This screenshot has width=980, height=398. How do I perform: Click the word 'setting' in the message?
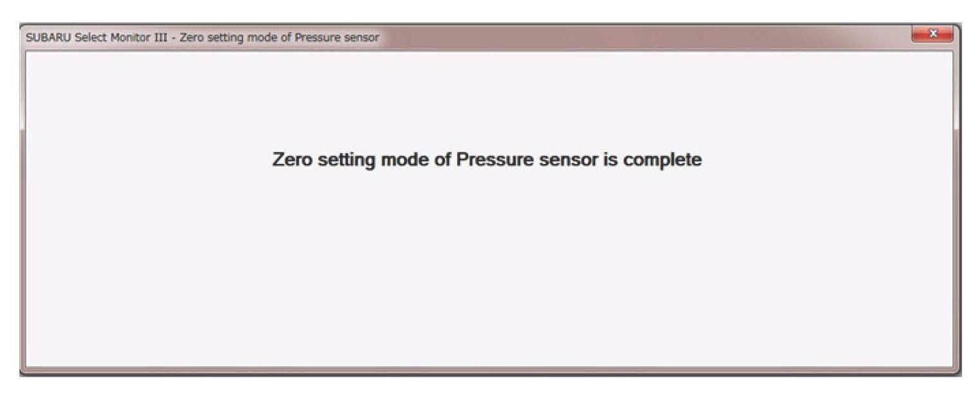click(346, 160)
